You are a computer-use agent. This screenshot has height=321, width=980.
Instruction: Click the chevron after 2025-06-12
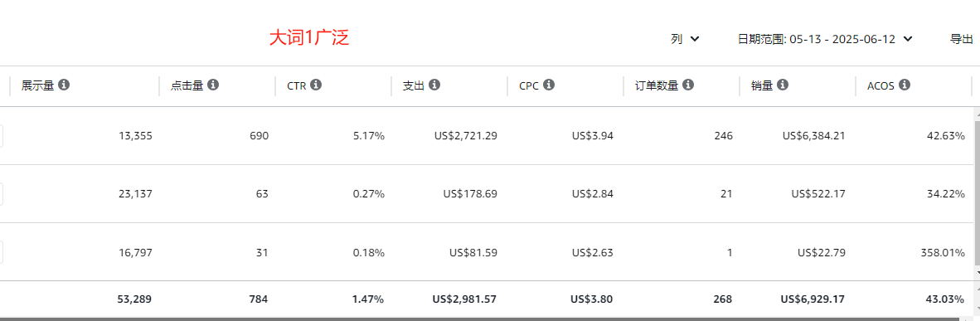click(x=908, y=39)
